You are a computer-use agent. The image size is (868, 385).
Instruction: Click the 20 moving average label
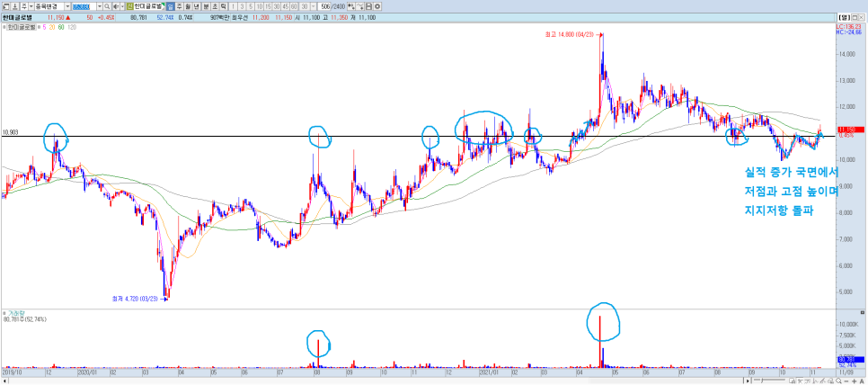tap(52, 27)
